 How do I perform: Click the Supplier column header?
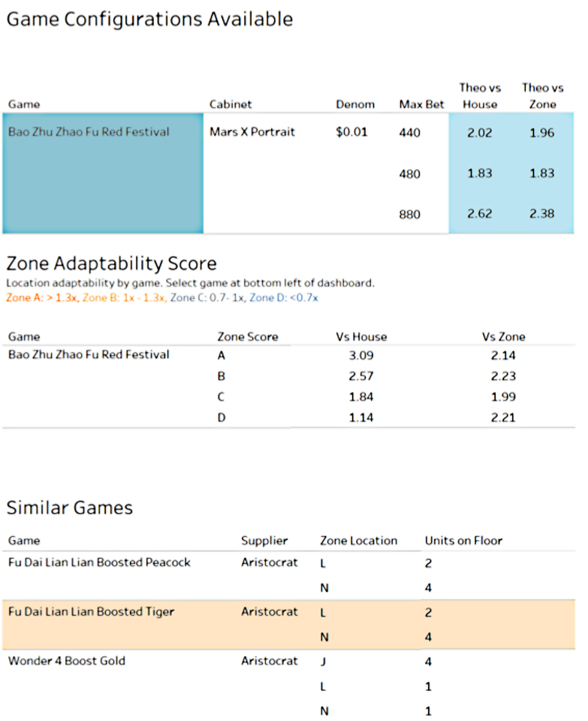tap(264, 541)
